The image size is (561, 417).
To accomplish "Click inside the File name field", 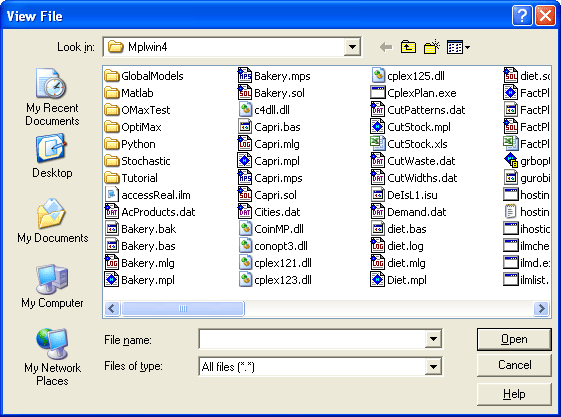I will [x=312, y=339].
